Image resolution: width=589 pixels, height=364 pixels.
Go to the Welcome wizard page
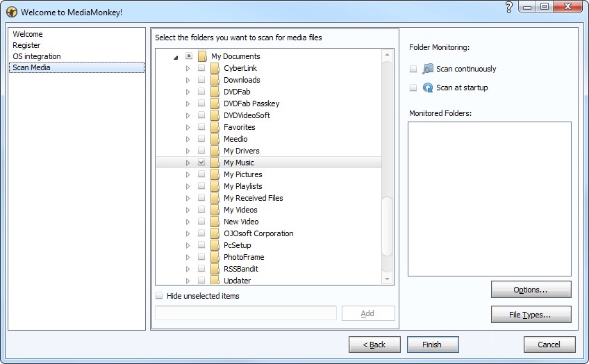pyautogui.click(x=28, y=34)
